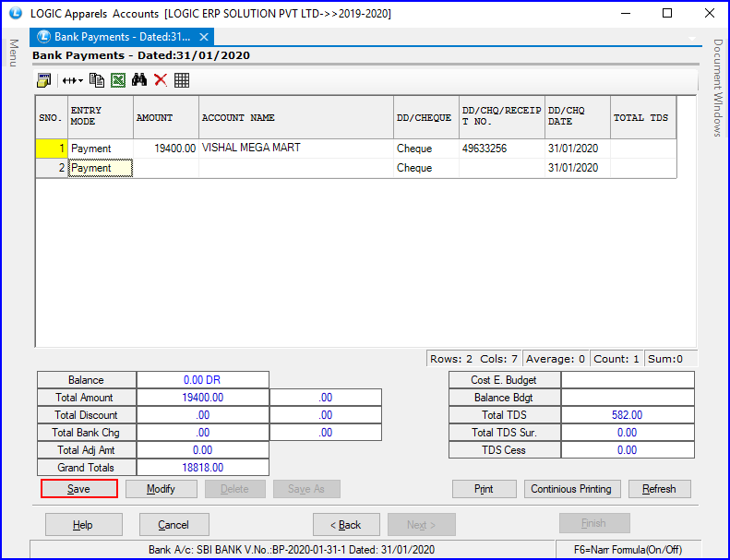Image resolution: width=730 pixels, height=560 pixels.
Task: Export the grid to Excel
Action: [x=118, y=80]
